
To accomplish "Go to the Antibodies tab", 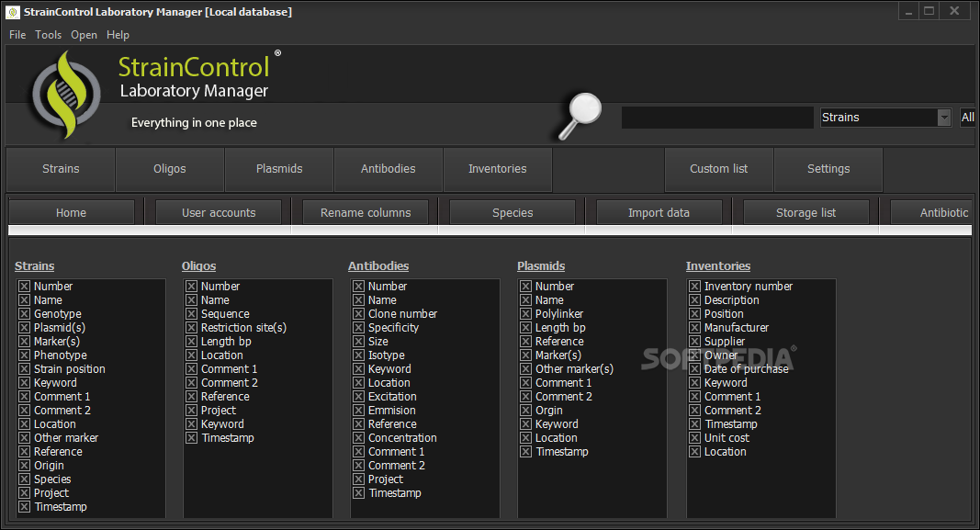I will 389,169.
